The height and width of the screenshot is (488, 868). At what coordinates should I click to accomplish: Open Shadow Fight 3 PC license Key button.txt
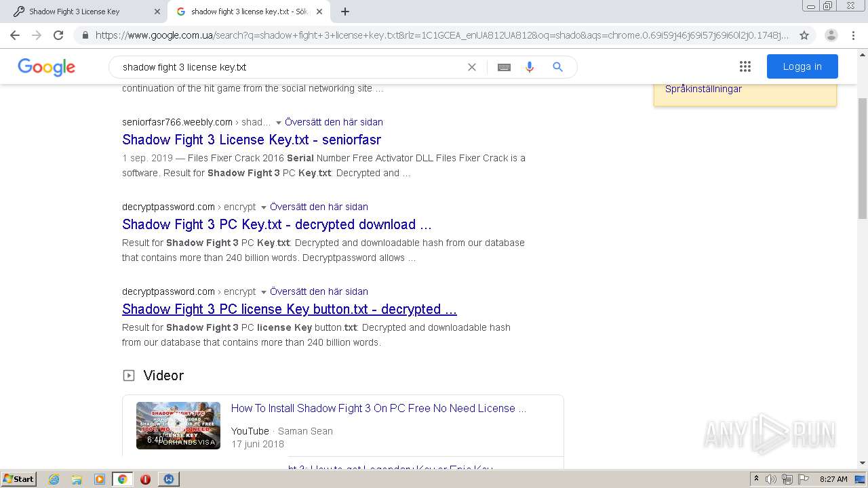click(x=290, y=309)
